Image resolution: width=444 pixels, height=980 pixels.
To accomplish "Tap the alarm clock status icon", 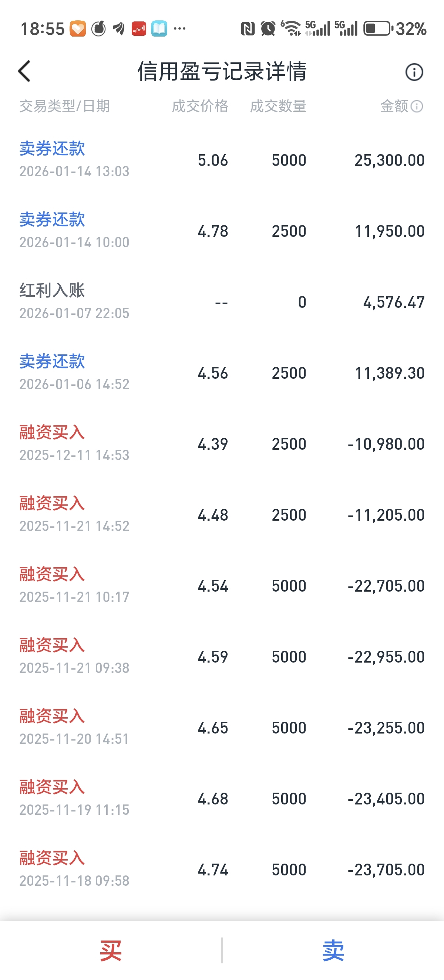I will pos(268,28).
